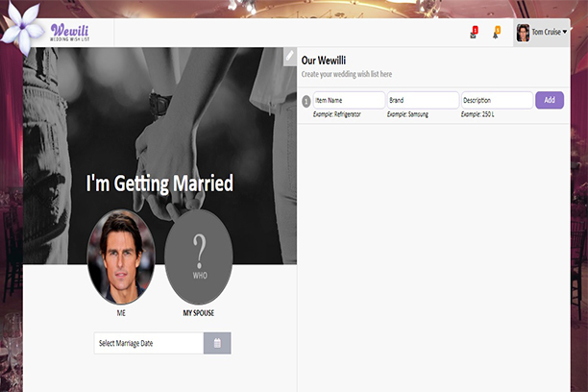Click the I'm Getting Married heading

[x=159, y=183]
